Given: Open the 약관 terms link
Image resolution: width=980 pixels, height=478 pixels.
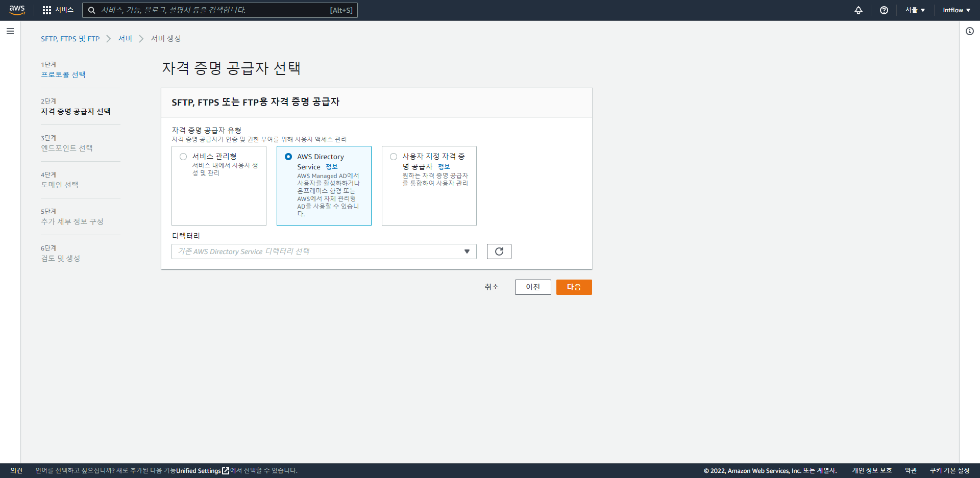Looking at the screenshot, I should coord(911,470).
